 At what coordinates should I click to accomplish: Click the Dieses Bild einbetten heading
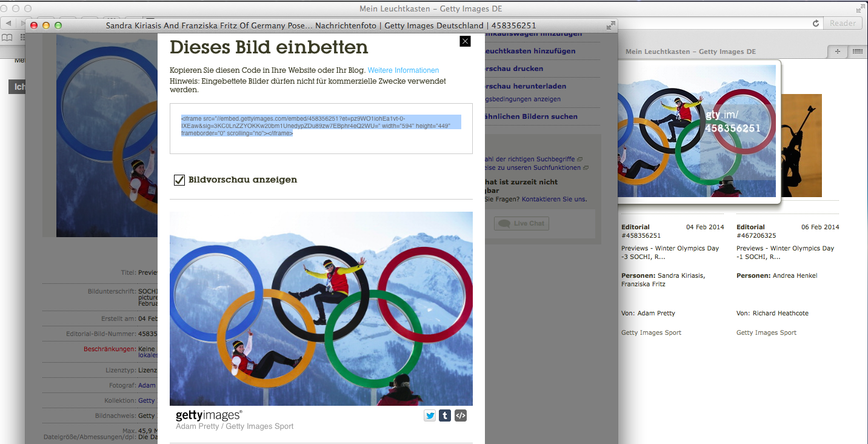coord(269,47)
